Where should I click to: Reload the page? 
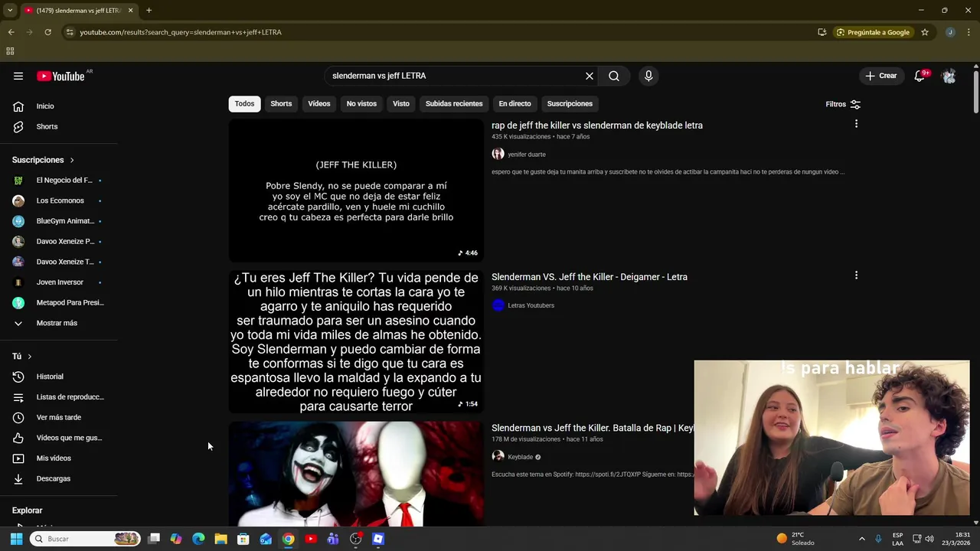(47, 32)
